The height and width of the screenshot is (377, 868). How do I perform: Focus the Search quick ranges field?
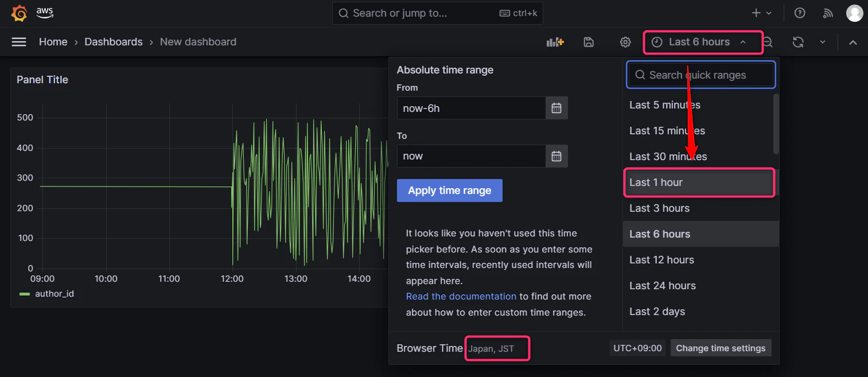[701, 75]
